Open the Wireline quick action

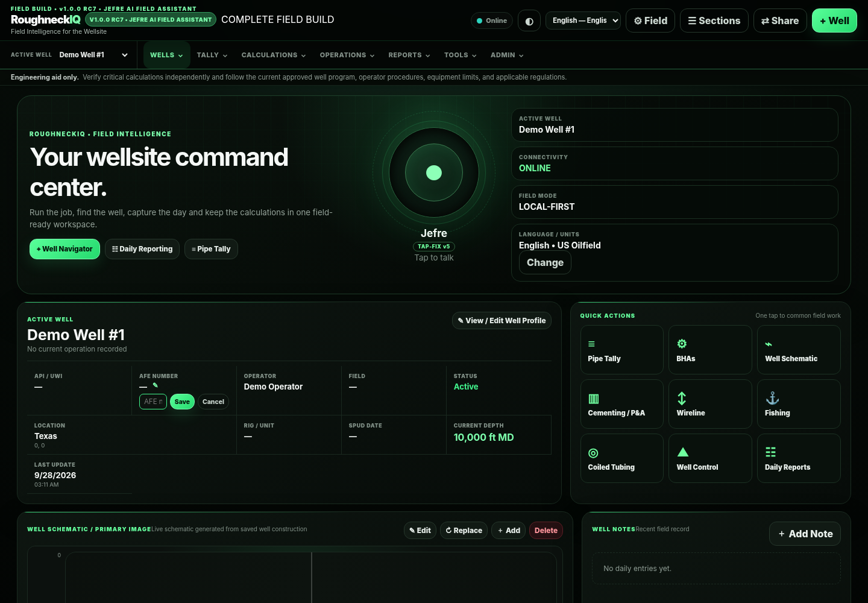710,404
